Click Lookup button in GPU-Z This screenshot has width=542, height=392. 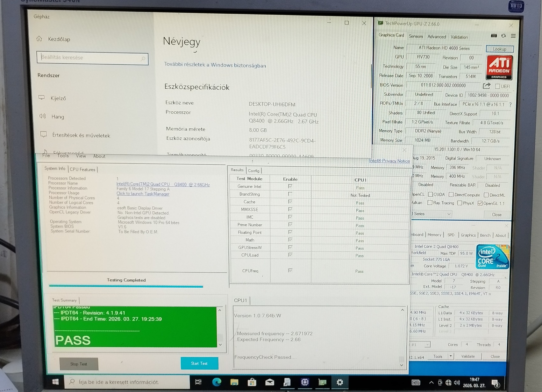500,49
